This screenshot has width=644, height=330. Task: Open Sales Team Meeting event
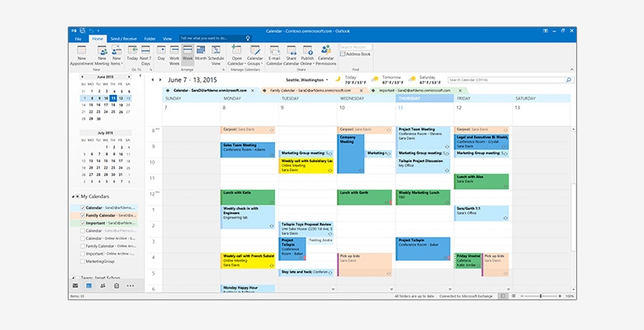coord(248,150)
